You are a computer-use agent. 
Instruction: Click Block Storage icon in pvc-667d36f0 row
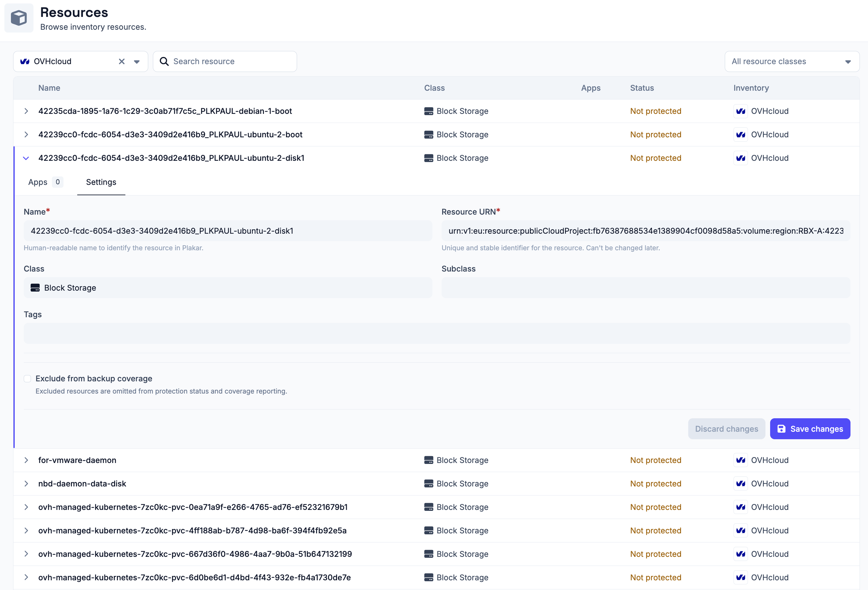(x=429, y=554)
